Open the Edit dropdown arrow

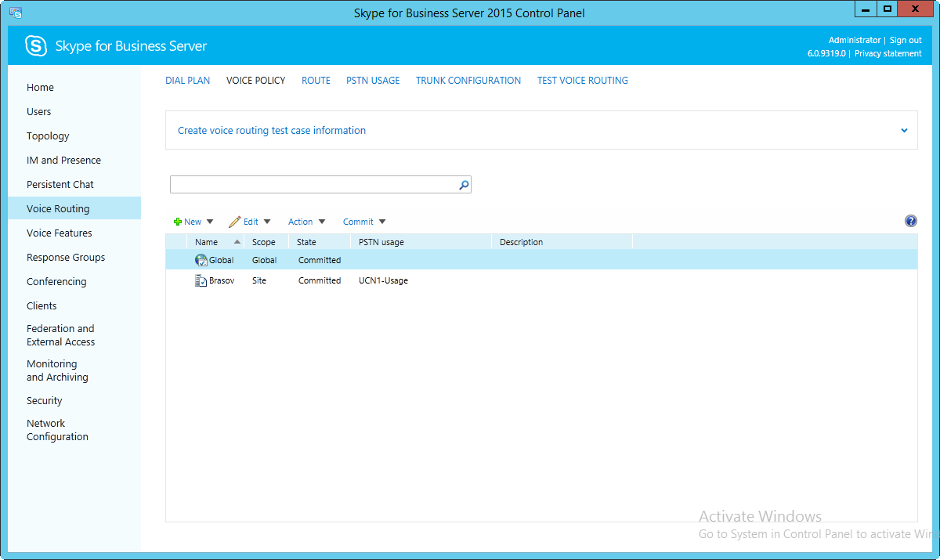click(267, 222)
